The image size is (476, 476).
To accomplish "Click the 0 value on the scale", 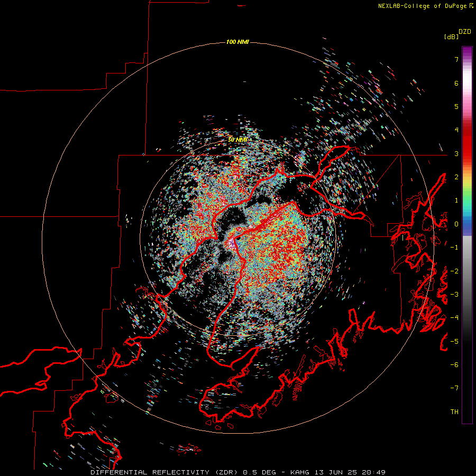I will pos(456,224).
